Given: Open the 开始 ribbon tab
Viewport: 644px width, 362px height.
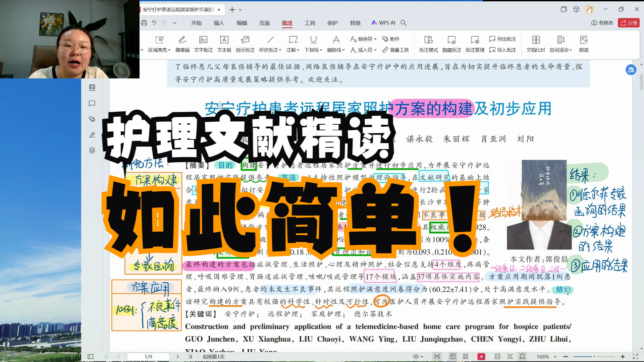Looking at the screenshot, I should click(x=196, y=23).
